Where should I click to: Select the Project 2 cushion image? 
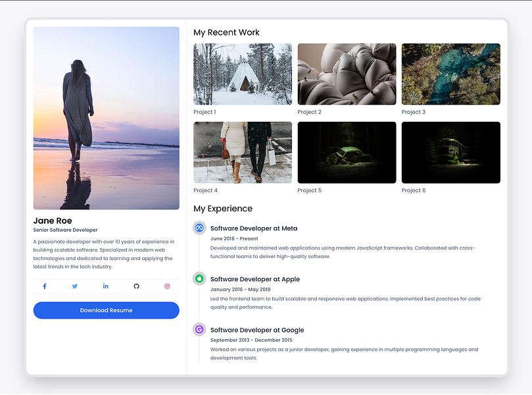tap(347, 74)
